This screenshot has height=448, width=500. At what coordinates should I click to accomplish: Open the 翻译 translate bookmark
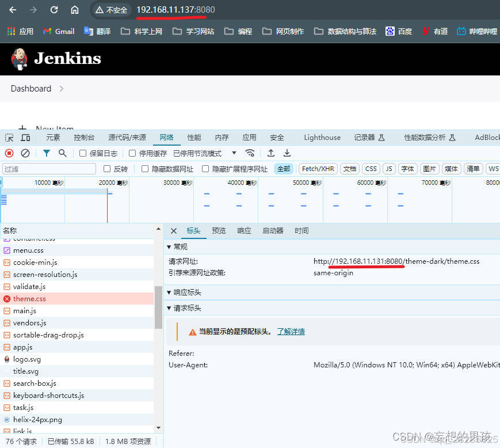coord(97,31)
